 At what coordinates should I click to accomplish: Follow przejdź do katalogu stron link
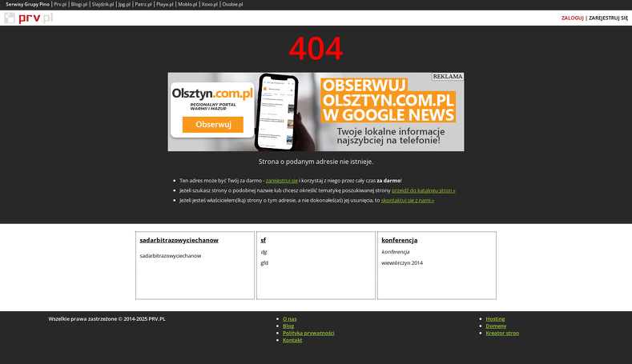pos(424,190)
